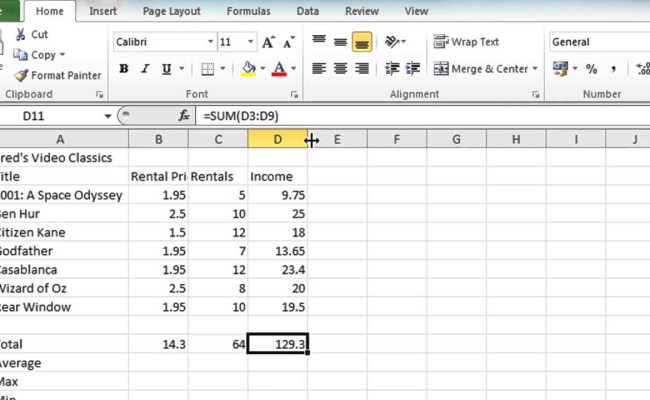Toggle highlighted Bottom Align button

click(x=362, y=42)
